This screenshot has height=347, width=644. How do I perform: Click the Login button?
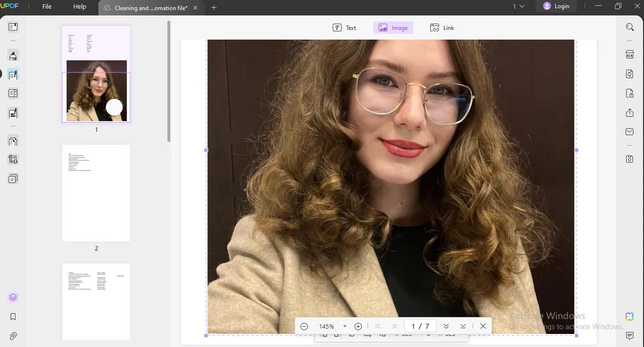[556, 6]
